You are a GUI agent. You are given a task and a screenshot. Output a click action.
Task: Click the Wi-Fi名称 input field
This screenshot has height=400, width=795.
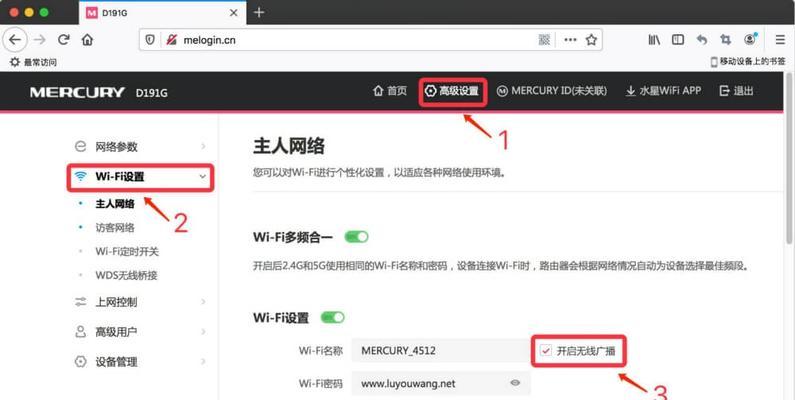click(x=441, y=350)
